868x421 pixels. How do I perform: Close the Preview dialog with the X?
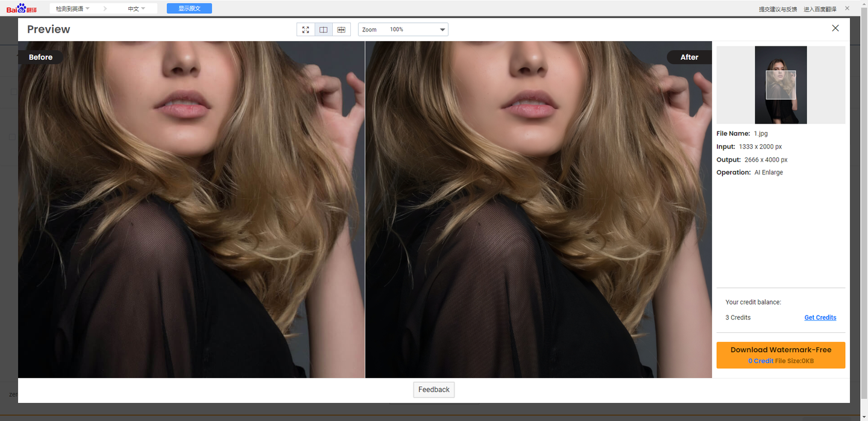click(x=835, y=28)
